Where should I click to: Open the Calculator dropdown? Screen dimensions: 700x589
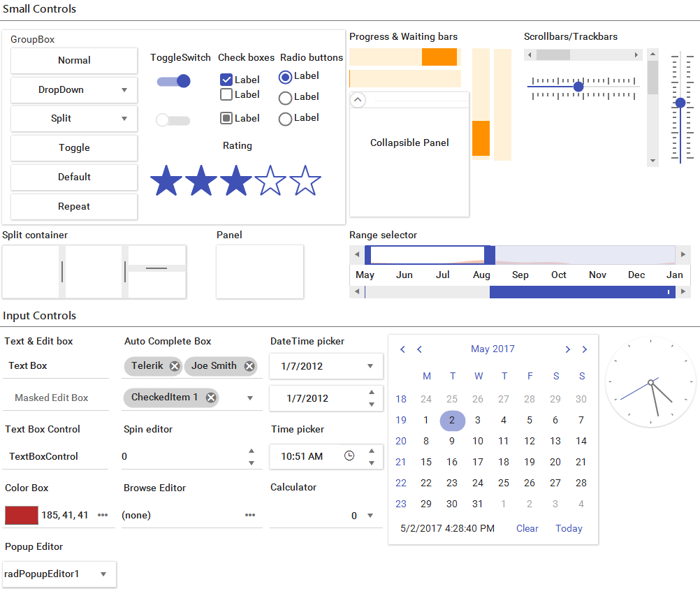point(370,516)
